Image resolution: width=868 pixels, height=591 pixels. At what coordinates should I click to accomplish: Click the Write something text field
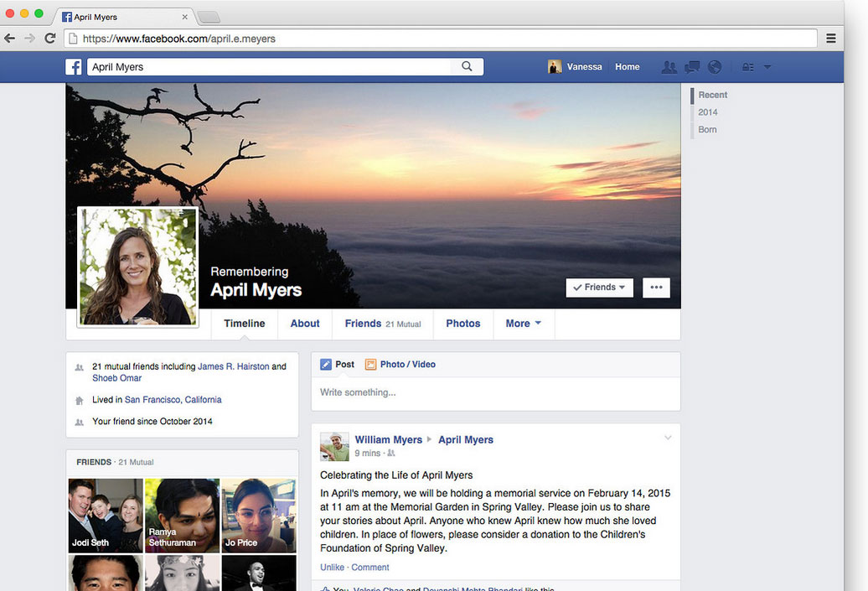pyautogui.click(x=494, y=392)
